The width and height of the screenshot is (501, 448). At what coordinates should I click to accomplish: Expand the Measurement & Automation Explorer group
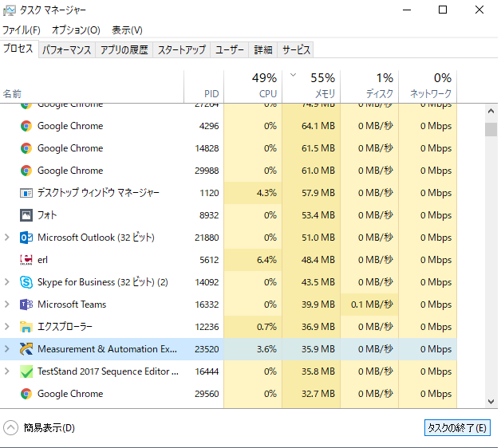7,349
